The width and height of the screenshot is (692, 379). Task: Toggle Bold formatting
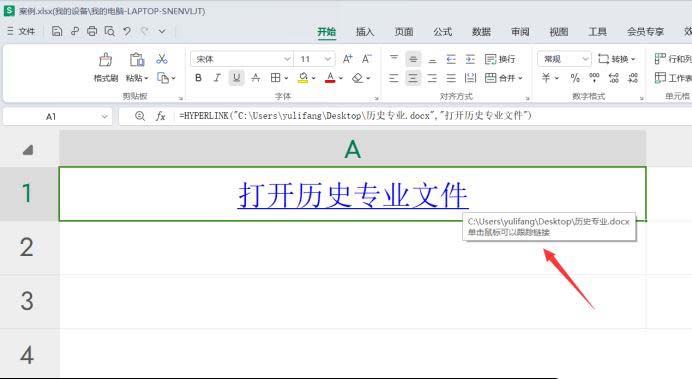198,78
